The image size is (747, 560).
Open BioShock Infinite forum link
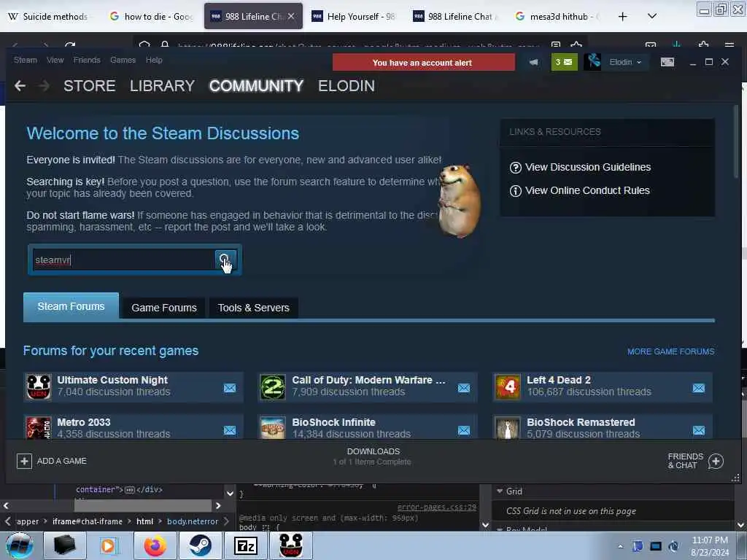[x=333, y=422]
